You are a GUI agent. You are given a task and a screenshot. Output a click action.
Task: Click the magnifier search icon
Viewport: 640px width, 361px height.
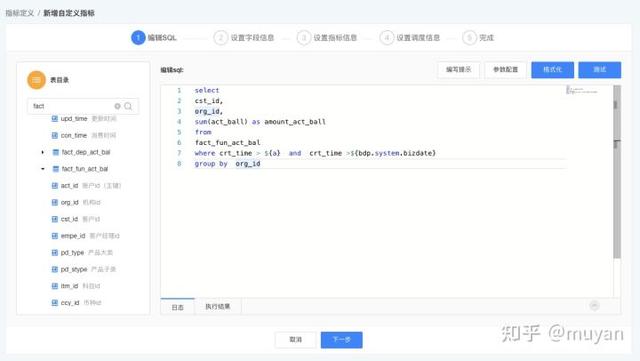pos(128,106)
